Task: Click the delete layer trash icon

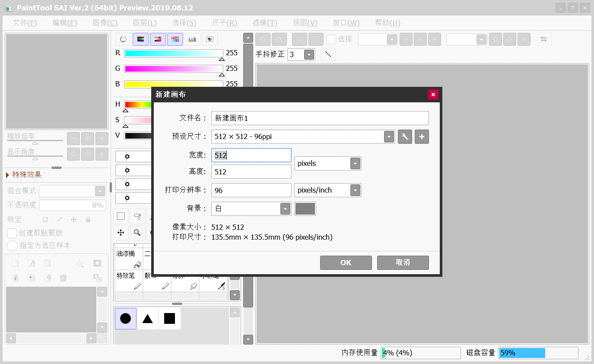Action: (64, 278)
